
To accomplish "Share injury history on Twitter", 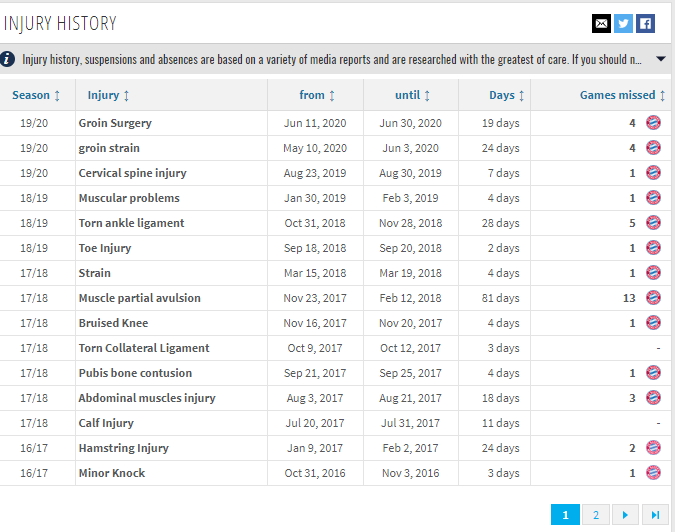I will click(623, 23).
